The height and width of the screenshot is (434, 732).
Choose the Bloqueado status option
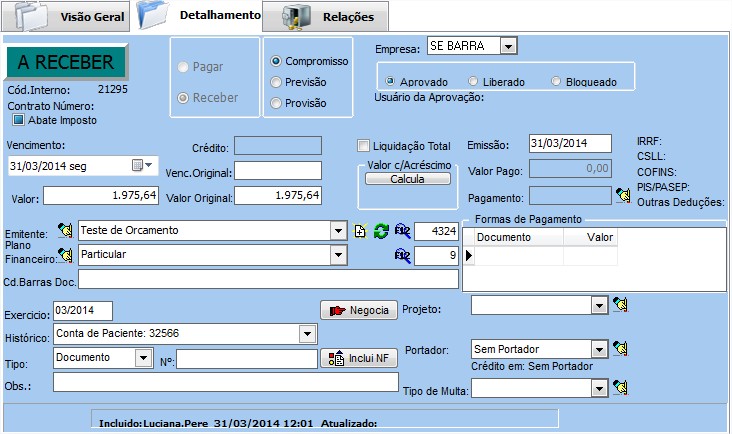pos(557,81)
